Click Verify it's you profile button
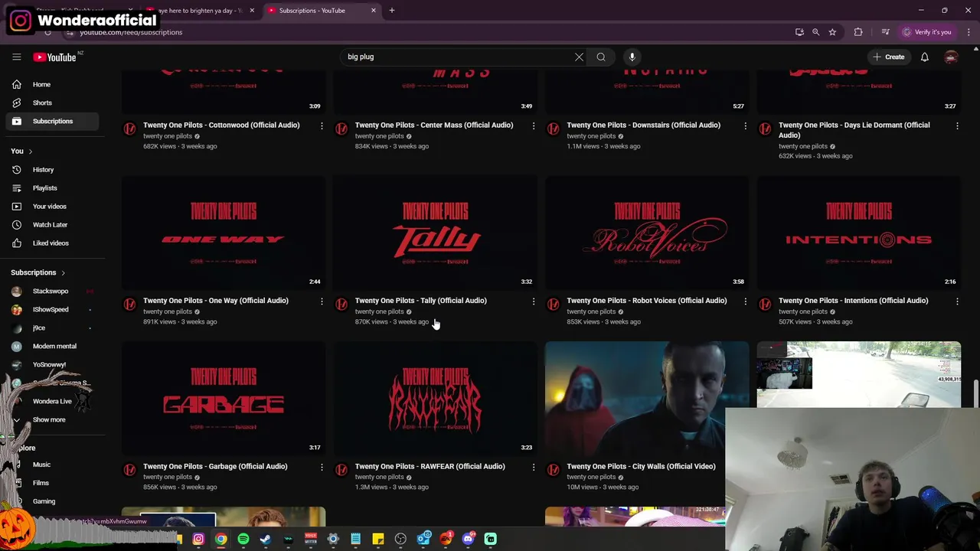This screenshot has height=551, width=980. (926, 32)
